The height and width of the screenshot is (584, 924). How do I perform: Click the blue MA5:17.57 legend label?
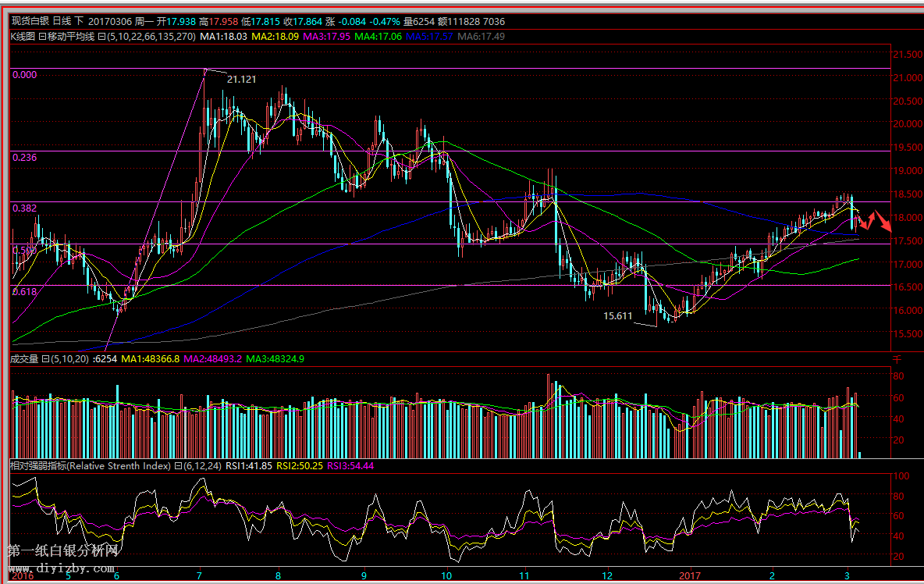pos(429,36)
